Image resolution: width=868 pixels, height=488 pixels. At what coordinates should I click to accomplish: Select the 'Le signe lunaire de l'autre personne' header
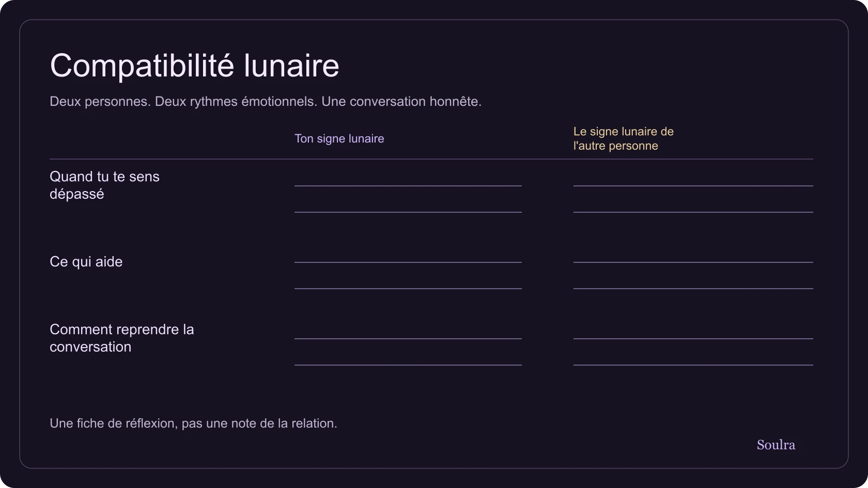coord(623,138)
